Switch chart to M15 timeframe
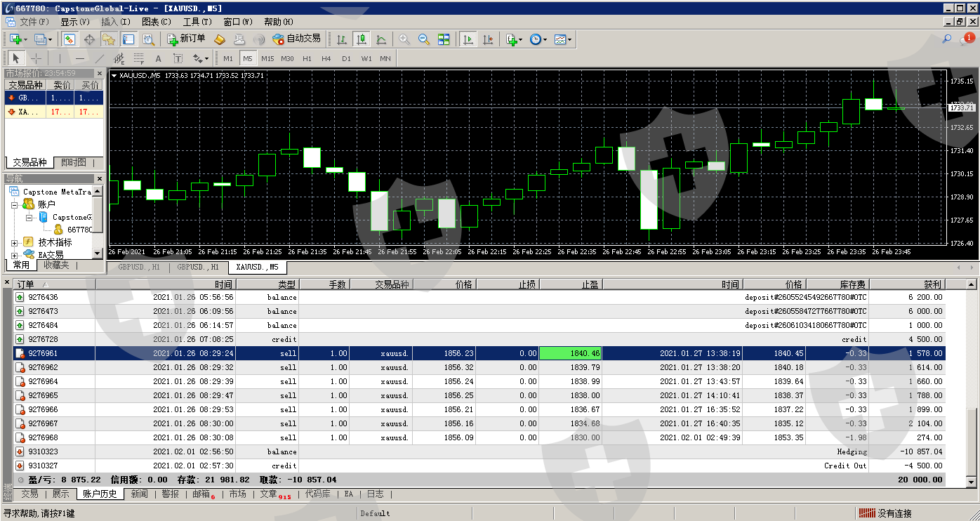The image size is (980, 521). click(267, 58)
